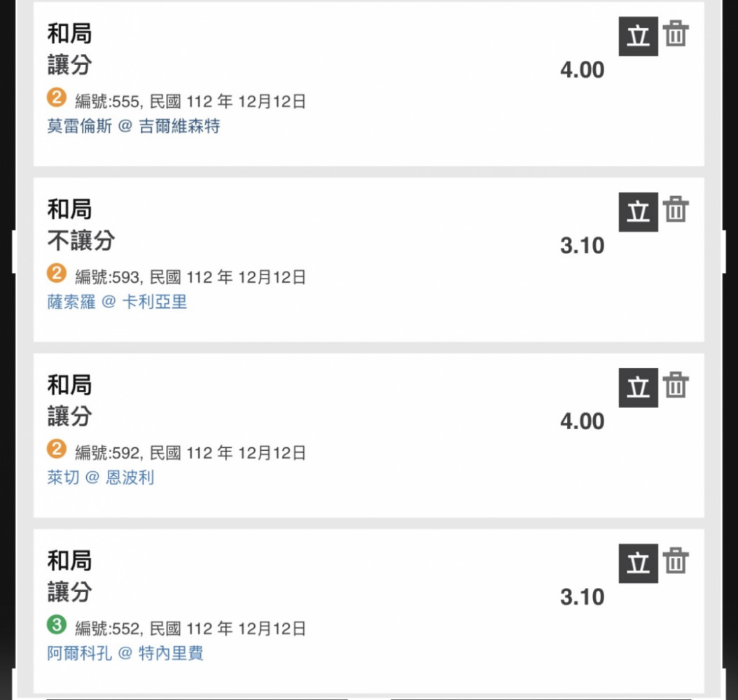Click orange badge beside 編號:592
Screen dimensions: 738x700
[57, 449]
